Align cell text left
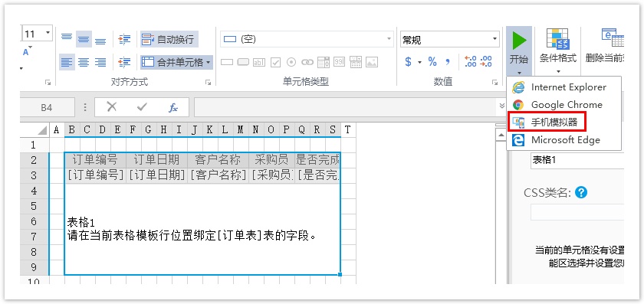This screenshot has height=304, width=644. (67, 62)
